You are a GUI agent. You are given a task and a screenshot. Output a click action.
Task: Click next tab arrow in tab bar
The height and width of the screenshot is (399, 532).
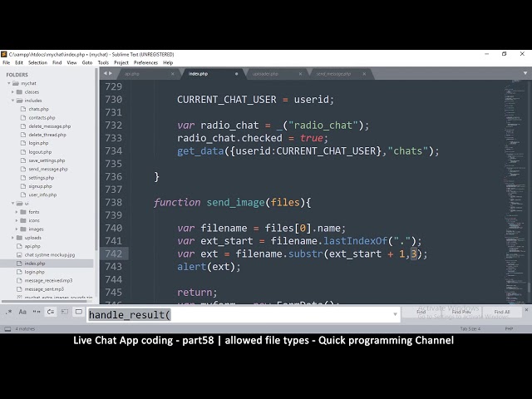pyautogui.click(x=111, y=73)
